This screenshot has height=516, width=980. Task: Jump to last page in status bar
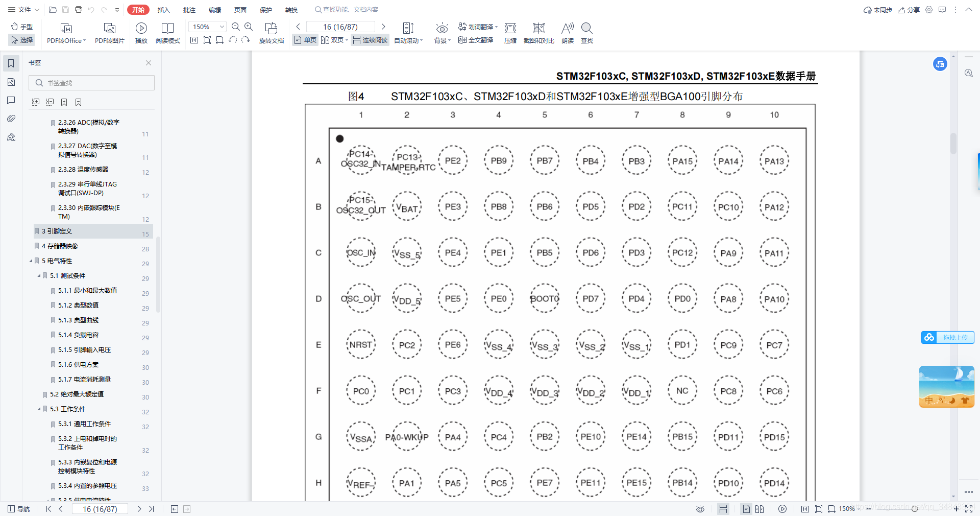pos(151,509)
